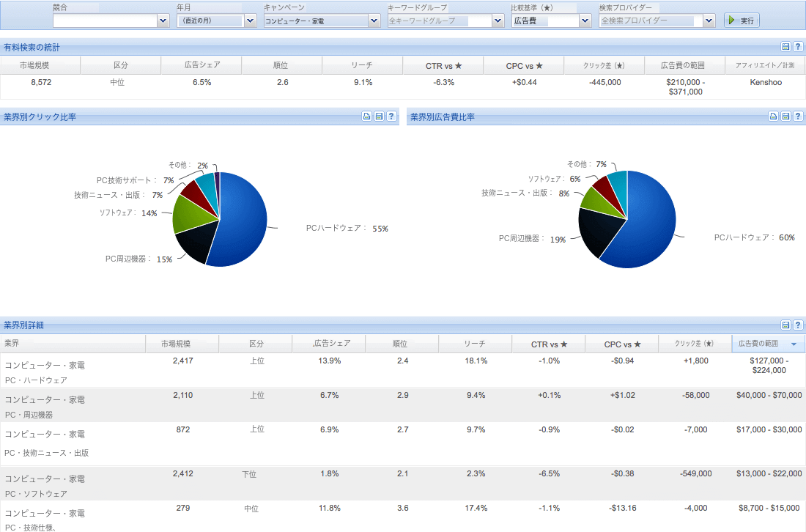Image resolution: width=806 pixels, height=532 pixels.
Task: Click the -549,000 click difference value
Action: pos(695,473)
